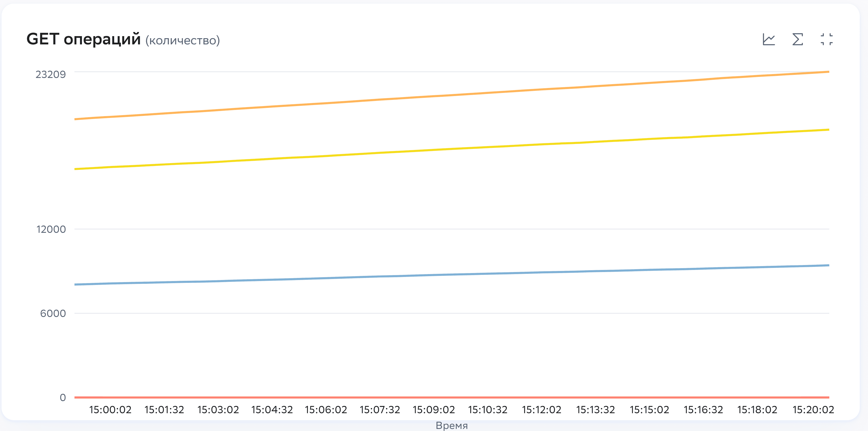Click the "(количество)" subtitle text
This screenshot has width=868, height=431.
coord(183,41)
